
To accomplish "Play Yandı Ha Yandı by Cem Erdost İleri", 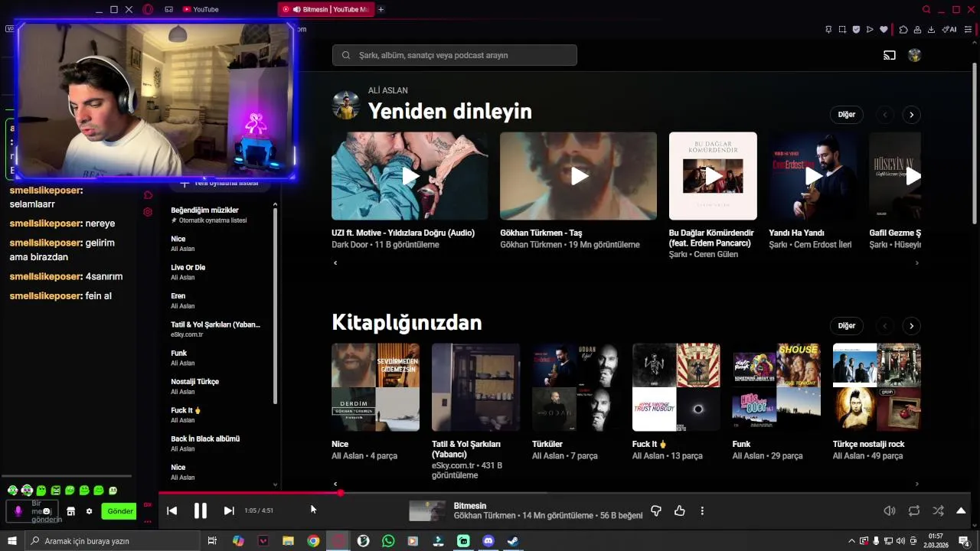I will pyautogui.click(x=813, y=176).
